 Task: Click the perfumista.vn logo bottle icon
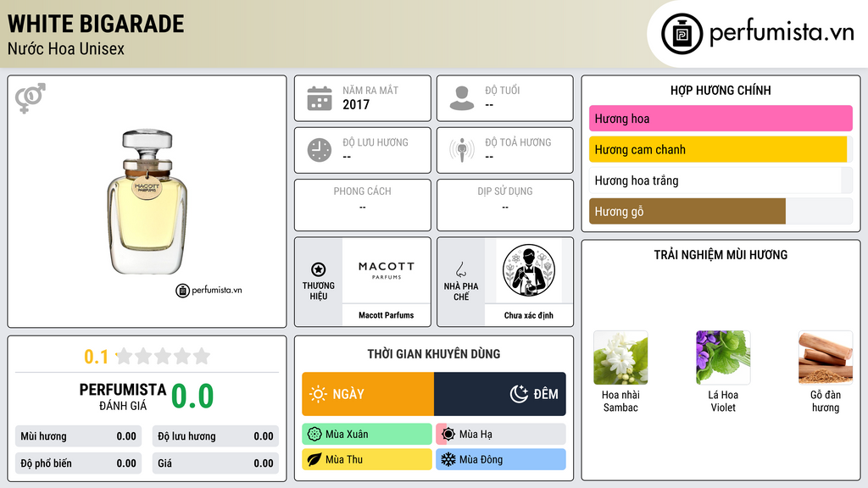click(682, 34)
